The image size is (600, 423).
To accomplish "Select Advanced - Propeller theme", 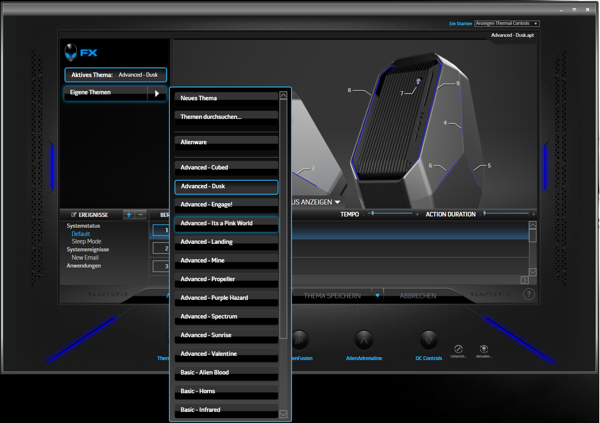I will tap(226, 280).
